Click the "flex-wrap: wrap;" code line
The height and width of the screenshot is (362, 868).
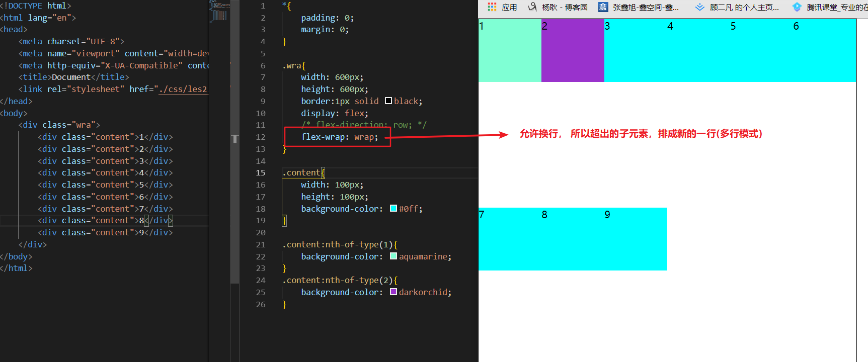[340, 137]
